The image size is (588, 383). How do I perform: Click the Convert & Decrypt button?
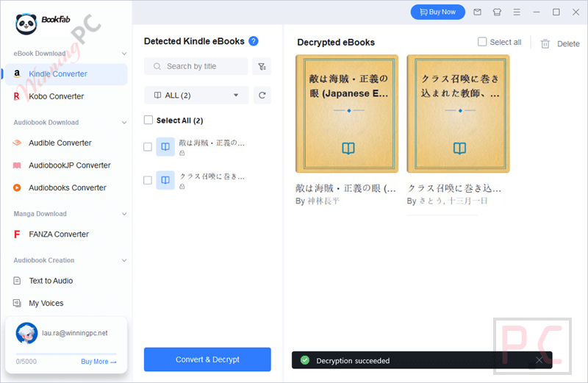[x=207, y=359]
